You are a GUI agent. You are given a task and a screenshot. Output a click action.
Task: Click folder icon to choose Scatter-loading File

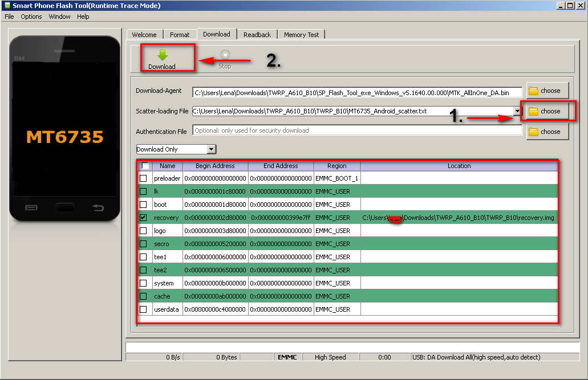click(534, 111)
